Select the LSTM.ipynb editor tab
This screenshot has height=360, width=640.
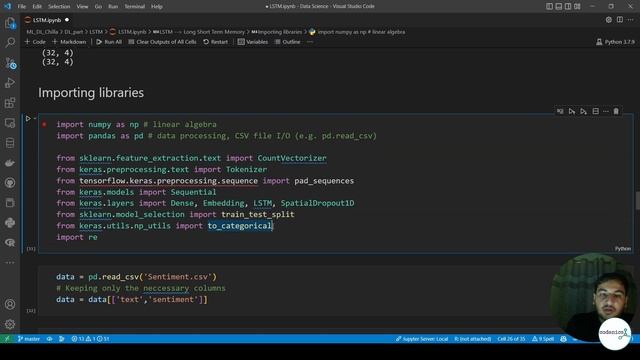coord(47,20)
